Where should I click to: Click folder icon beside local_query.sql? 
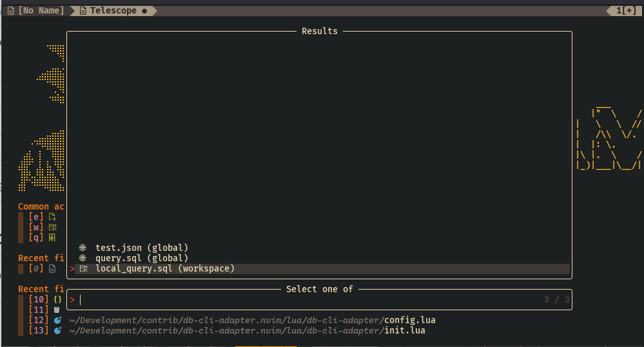[84, 268]
